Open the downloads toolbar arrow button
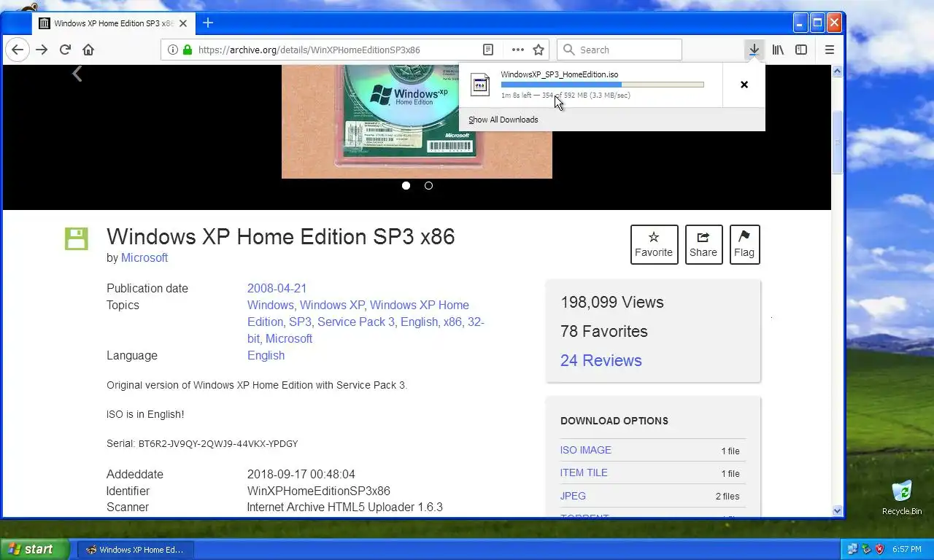Screen dimensions: 934x560 (754, 50)
